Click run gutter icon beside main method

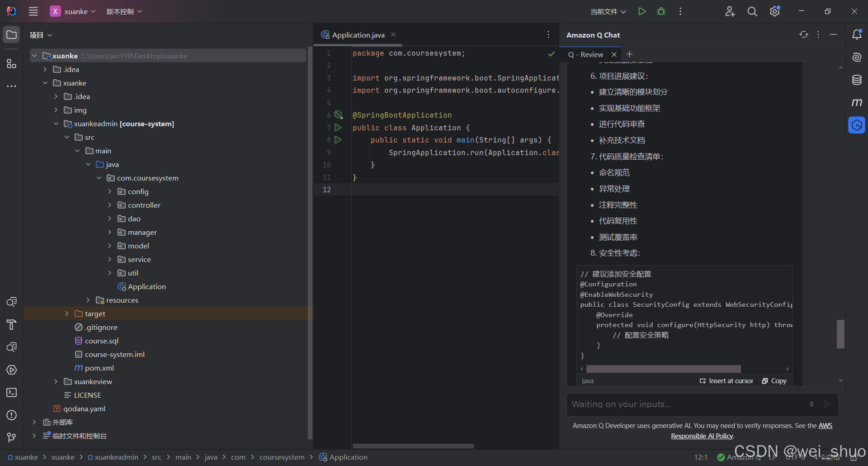click(x=338, y=140)
